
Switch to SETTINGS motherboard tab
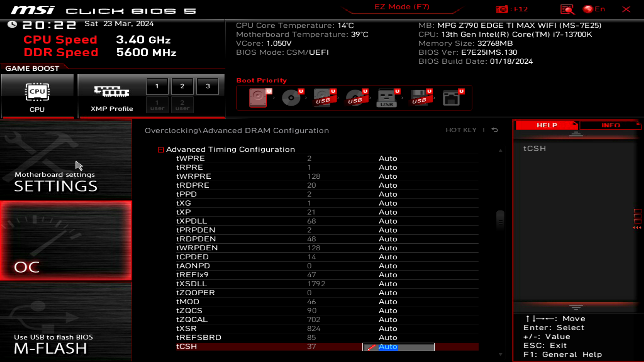pyautogui.click(x=66, y=180)
